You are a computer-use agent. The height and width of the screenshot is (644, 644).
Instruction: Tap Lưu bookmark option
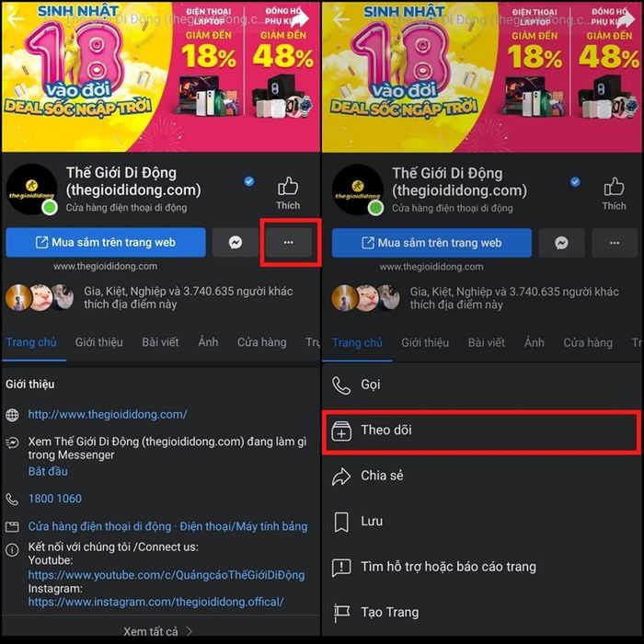(x=481, y=522)
